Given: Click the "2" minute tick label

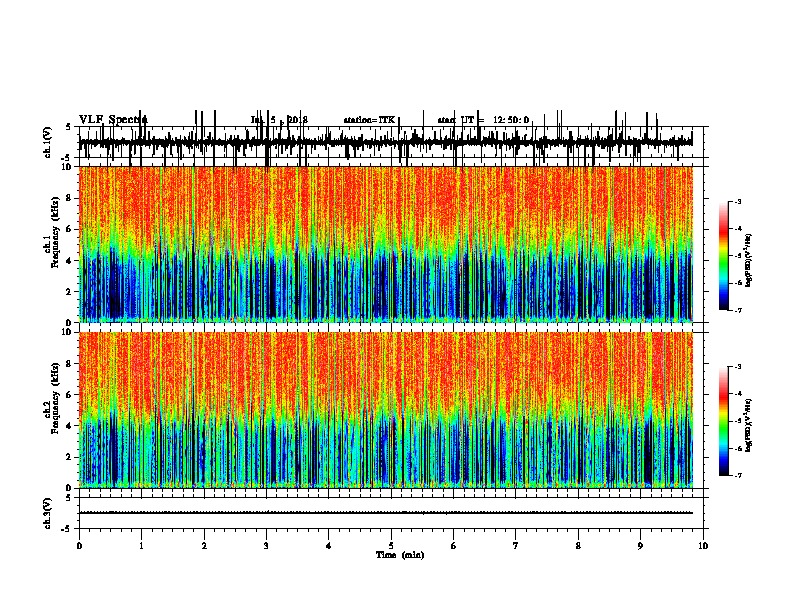Looking at the screenshot, I should pos(204,546).
